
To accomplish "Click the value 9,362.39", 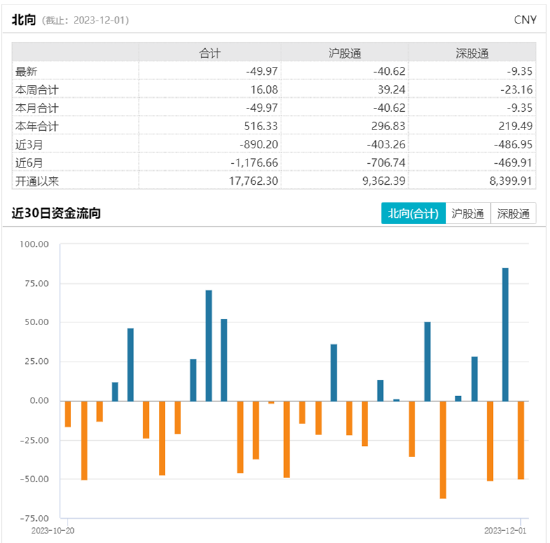I will (384, 181).
